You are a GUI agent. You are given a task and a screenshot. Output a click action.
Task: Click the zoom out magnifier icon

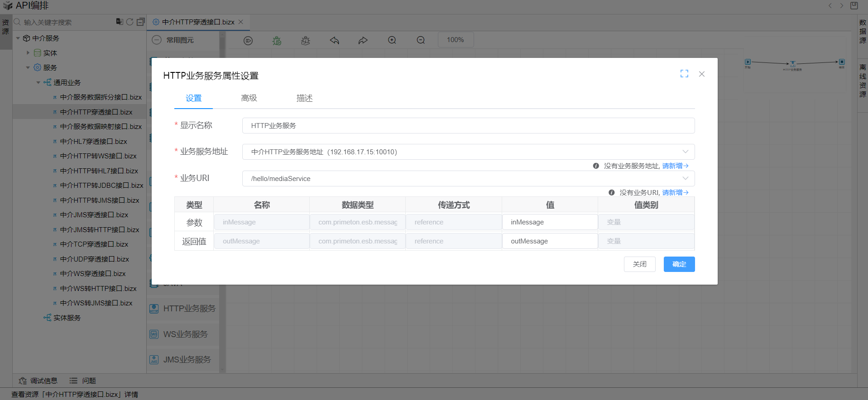tap(421, 40)
